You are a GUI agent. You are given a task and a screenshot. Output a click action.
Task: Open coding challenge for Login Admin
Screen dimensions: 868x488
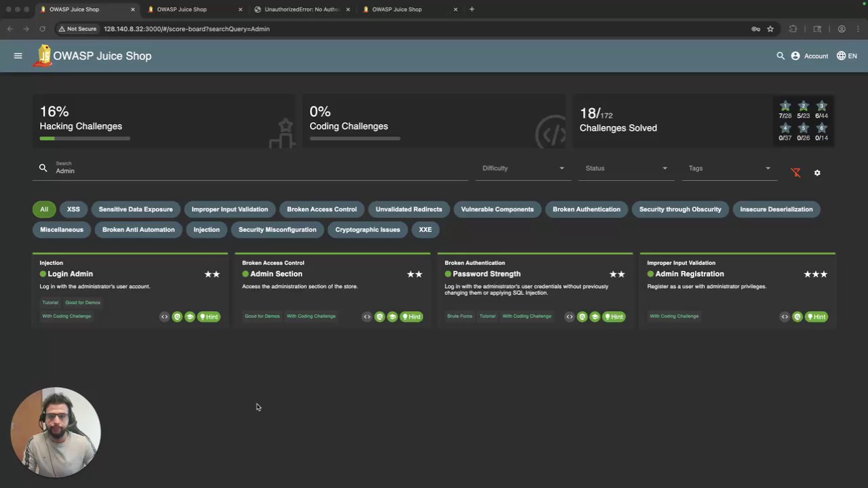[x=164, y=317]
